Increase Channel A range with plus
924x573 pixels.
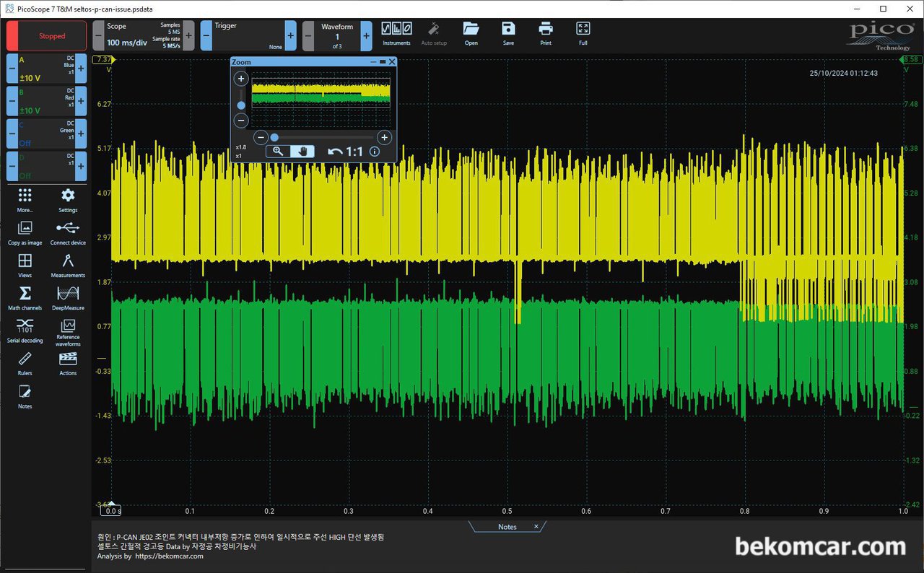tap(81, 69)
